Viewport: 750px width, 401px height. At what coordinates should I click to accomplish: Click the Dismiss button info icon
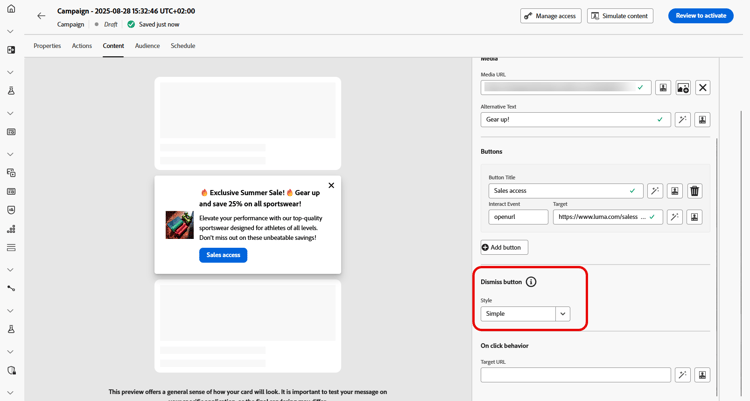point(531,282)
